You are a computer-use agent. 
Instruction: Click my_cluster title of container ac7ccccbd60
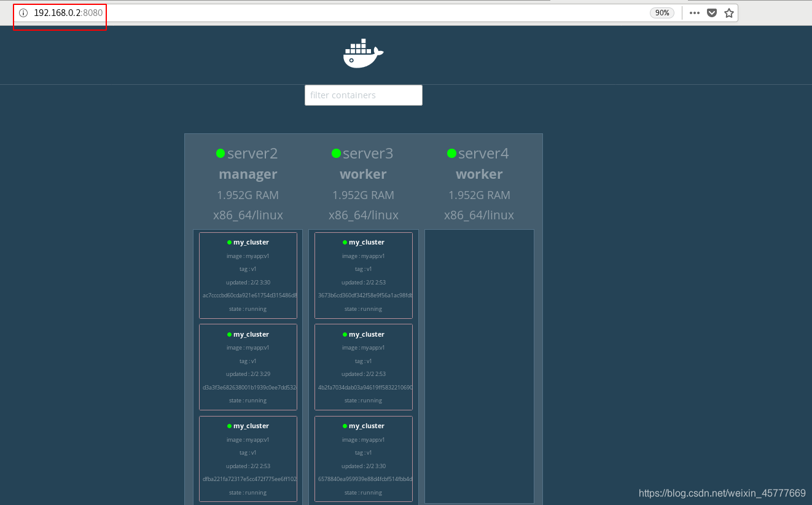coord(251,242)
